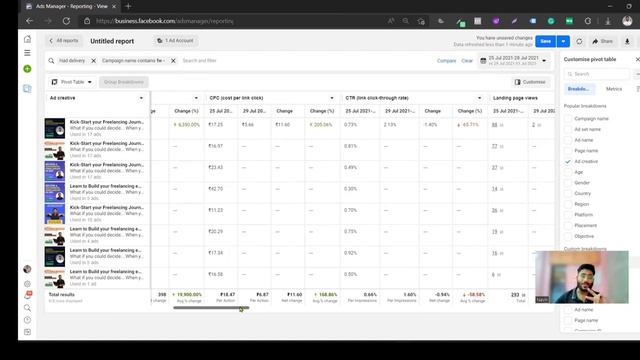Tick the Gender breakdown checkbox
Viewport: 640px width, 360px height.
pos(568,183)
